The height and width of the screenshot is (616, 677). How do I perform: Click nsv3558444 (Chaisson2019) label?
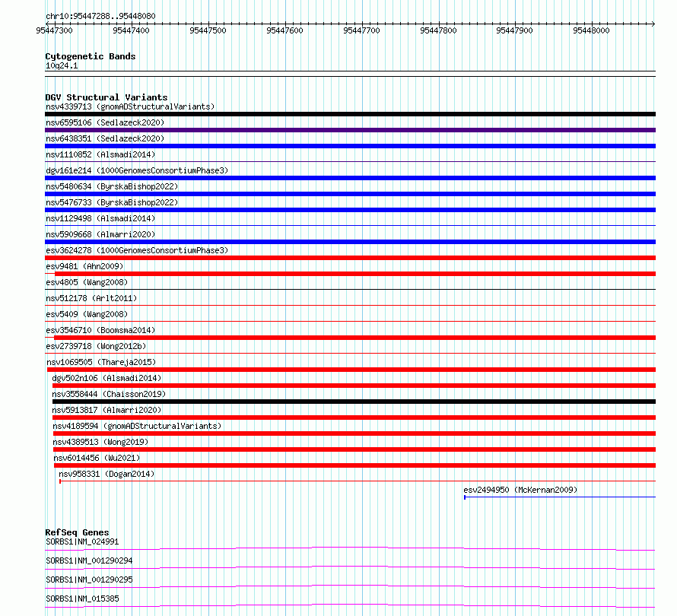point(109,394)
